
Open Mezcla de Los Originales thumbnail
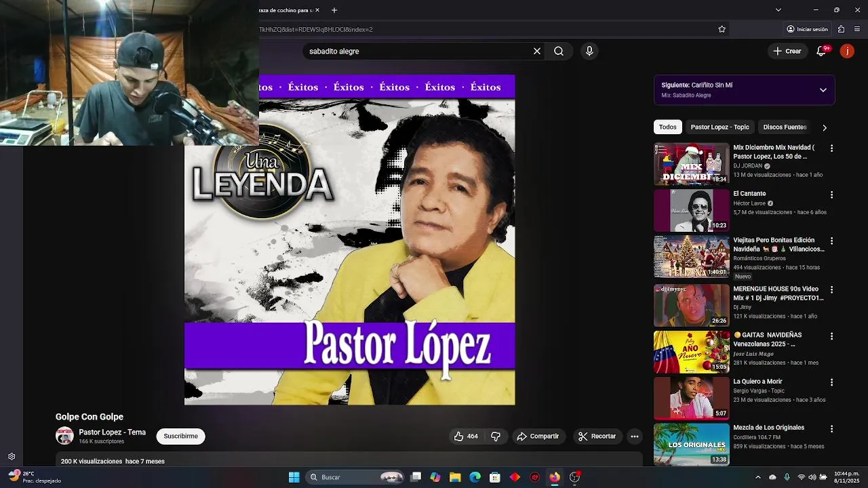[x=692, y=445]
